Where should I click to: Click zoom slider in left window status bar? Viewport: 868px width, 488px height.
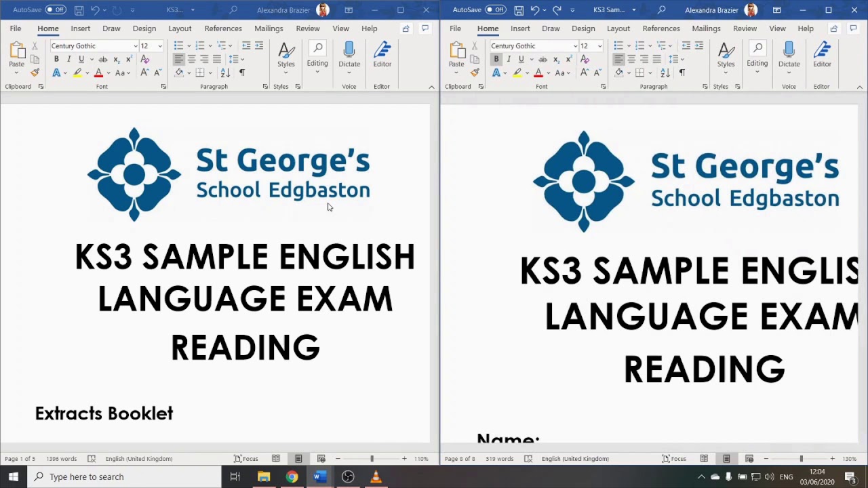point(371,459)
